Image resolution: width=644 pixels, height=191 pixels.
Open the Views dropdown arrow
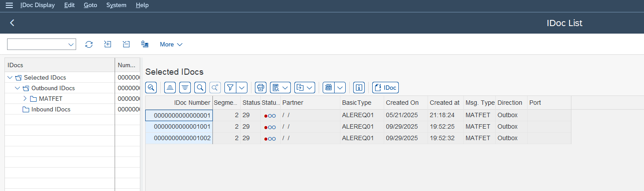click(x=286, y=88)
